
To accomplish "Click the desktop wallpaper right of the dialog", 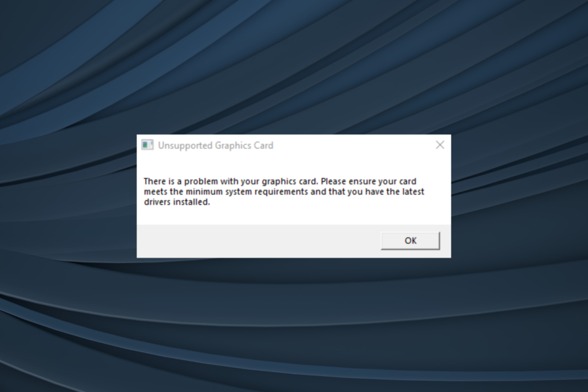I will click(520, 196).
